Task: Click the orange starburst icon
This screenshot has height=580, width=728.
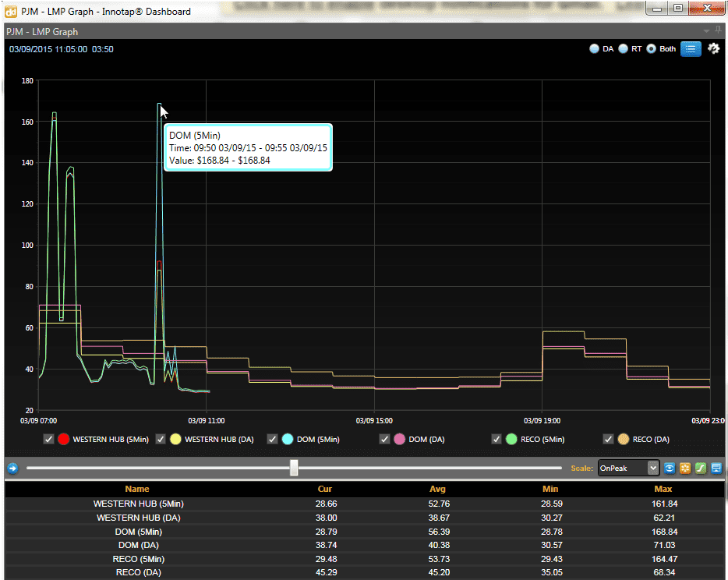Action: [x=685, y=468]
